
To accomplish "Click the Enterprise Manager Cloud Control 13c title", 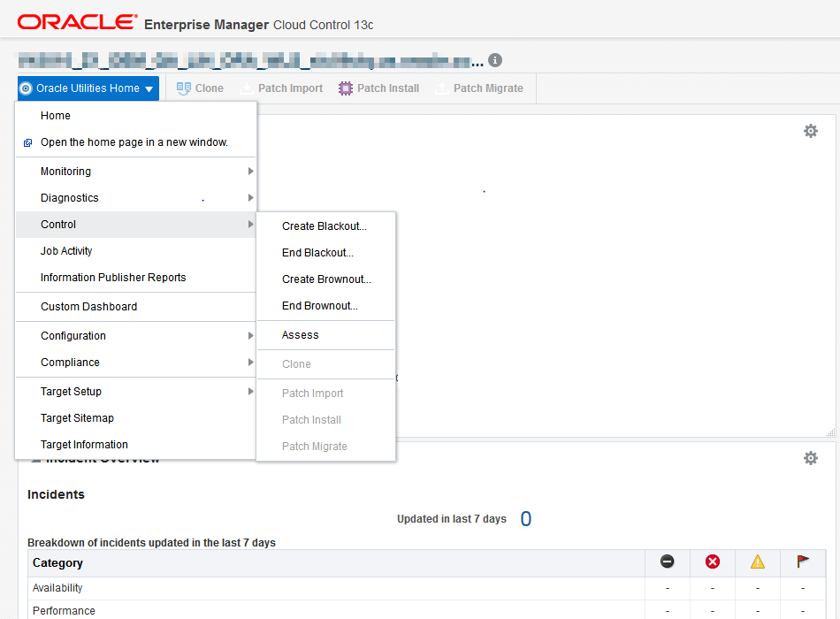I will coord(259,25).
